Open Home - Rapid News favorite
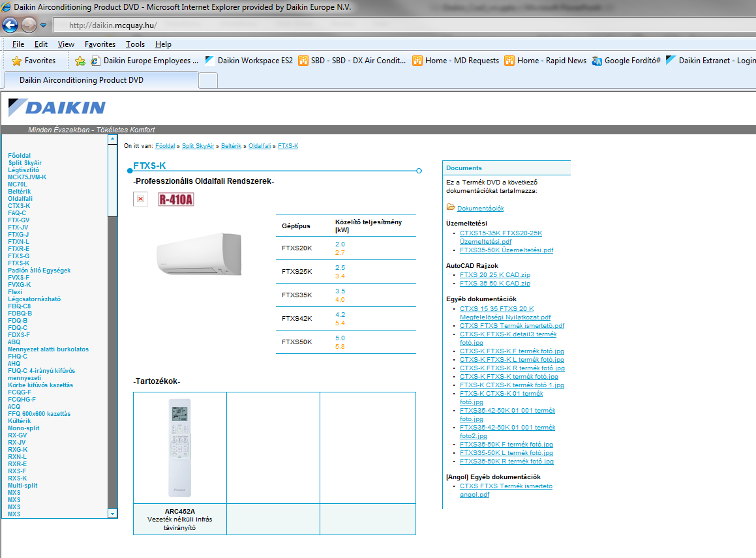 (545, 61)
